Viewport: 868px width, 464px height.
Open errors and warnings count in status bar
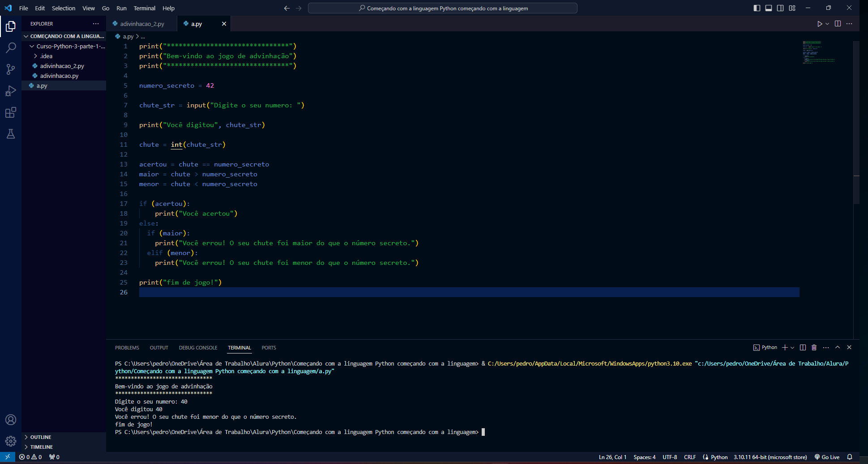pyautogui.click(x=30, y=457)
